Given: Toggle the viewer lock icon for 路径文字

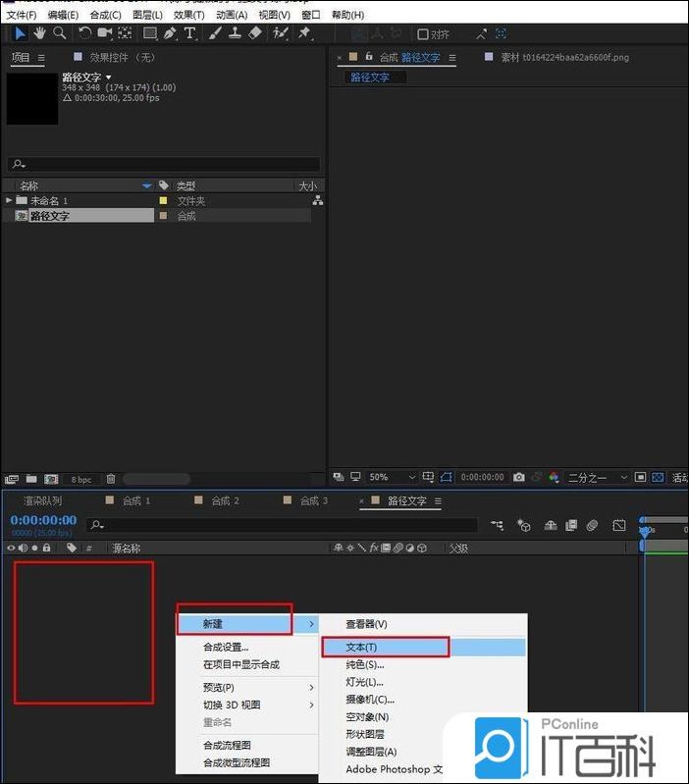Looking at the screenshot, I should pyautogui.click(x=369, y=57).
